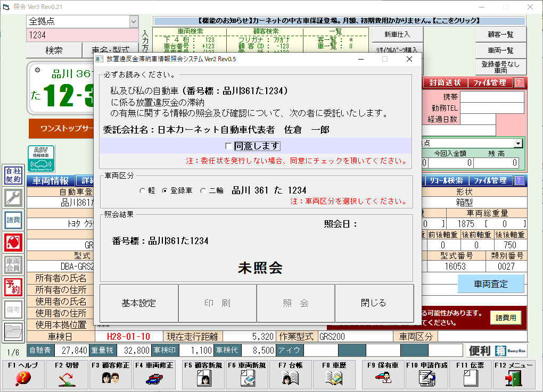
Task: Click the 基本設定 button
Action: pyautogui.click(x=139, y=303)
